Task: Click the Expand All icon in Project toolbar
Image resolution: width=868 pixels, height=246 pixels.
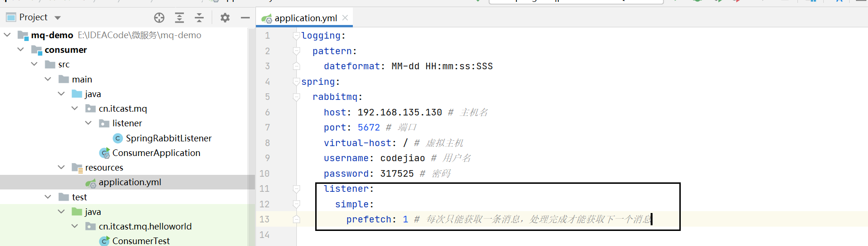Action: tap(179, 18)
